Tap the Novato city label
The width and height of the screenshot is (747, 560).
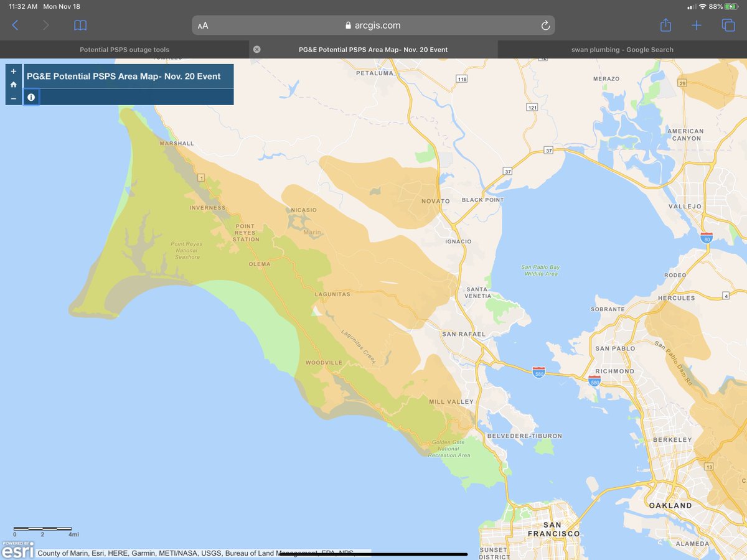(436, 201)
